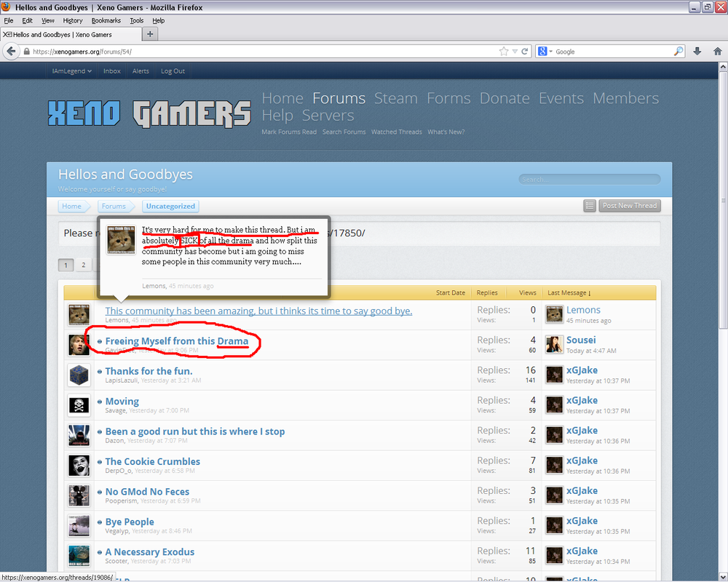
Task: Open the Tools menu
Action: (137, 20)
